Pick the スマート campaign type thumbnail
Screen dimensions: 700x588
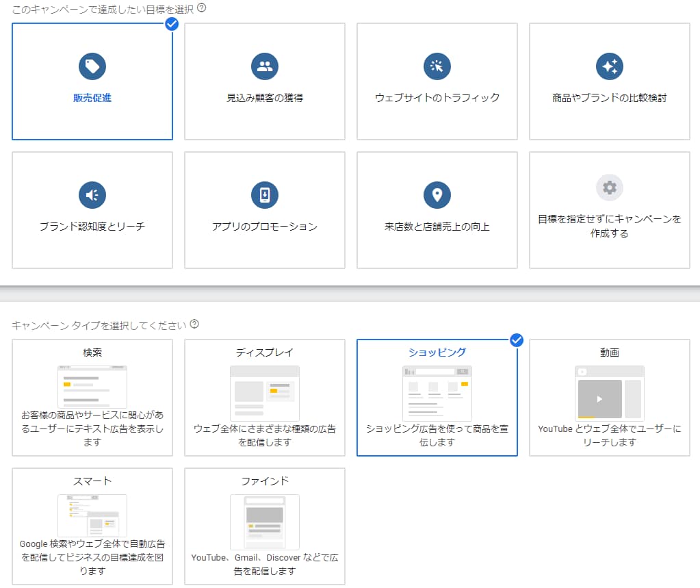[x=92, y=515]
